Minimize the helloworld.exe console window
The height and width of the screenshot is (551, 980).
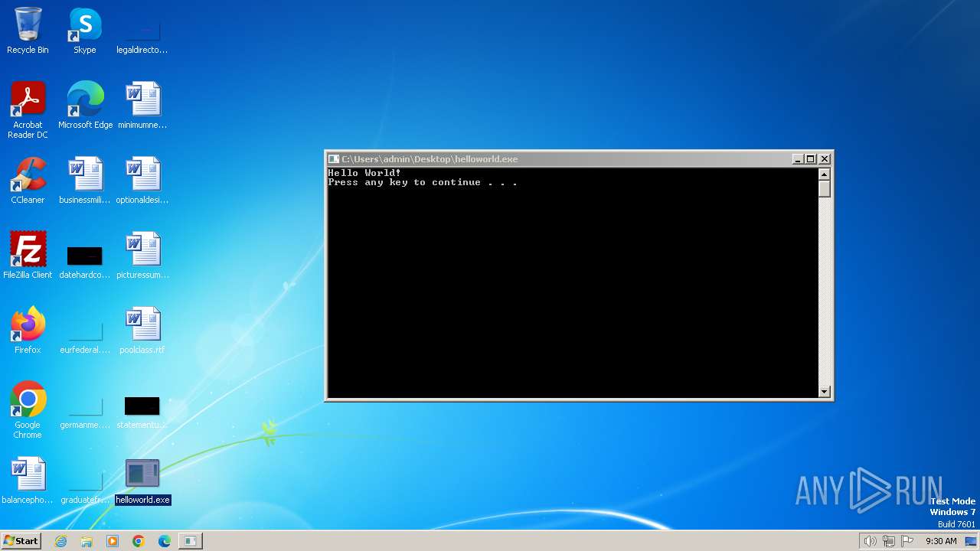797,159
